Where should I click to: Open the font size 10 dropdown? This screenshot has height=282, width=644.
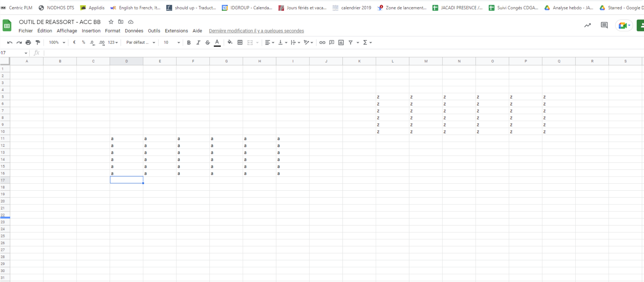(x=171, y=43)
